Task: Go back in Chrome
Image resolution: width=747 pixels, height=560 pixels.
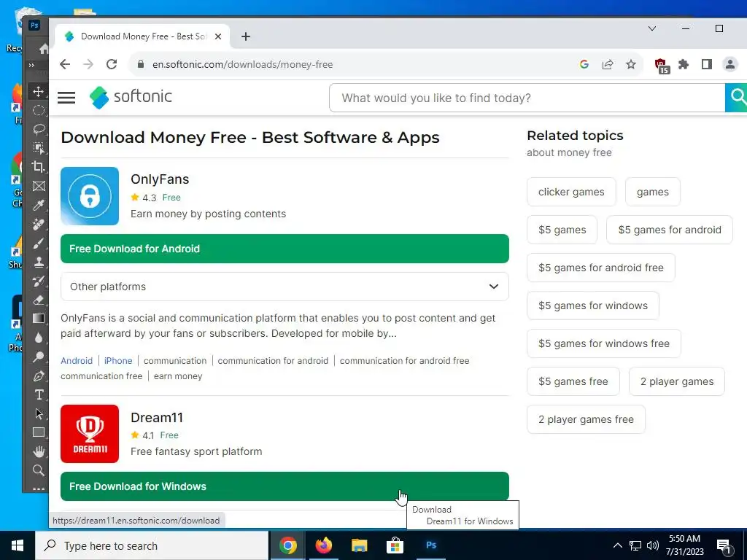Action: 65,64
